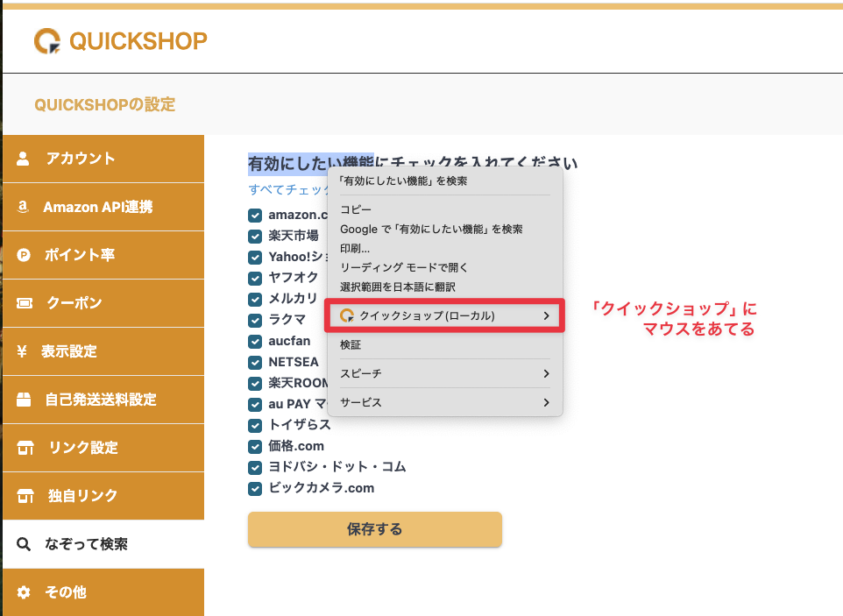Click the QUICKSHOP logo icon in header
843x616 pixels.
point(47,41)
